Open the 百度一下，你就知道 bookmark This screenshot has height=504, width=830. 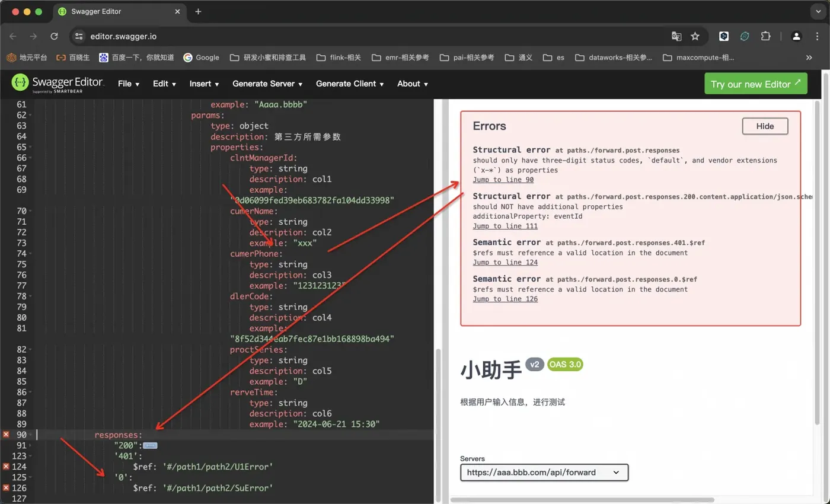coord(136,58)
